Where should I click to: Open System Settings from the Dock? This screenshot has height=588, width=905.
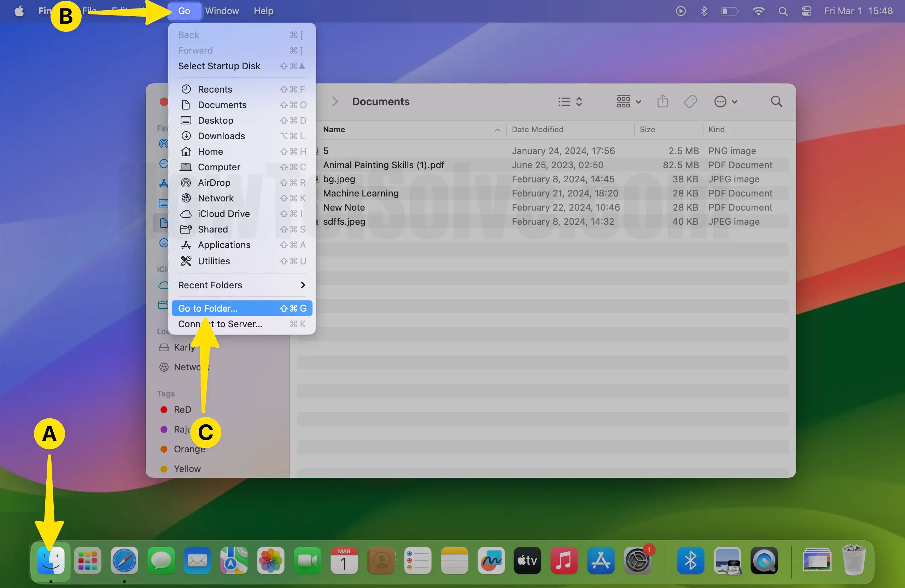(x=637, y=561)
